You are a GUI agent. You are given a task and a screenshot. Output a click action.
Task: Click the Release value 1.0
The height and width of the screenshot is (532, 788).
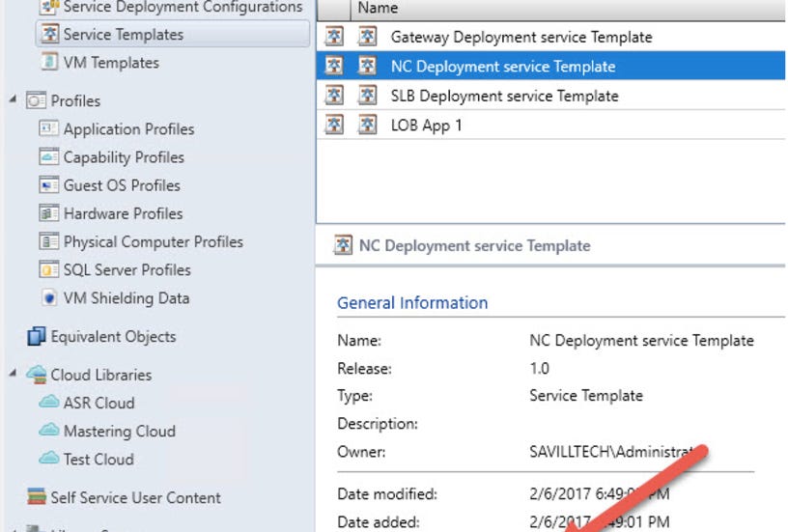(x=539, y=368)
